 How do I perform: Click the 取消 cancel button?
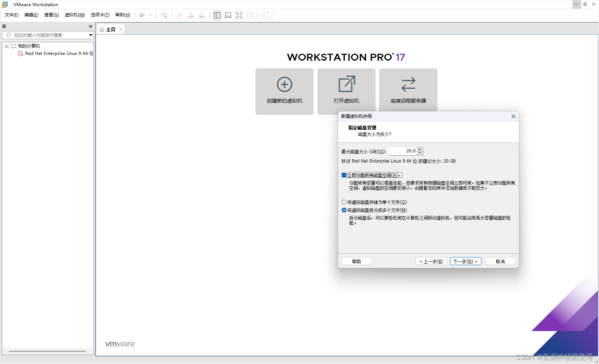click(500, 261)
